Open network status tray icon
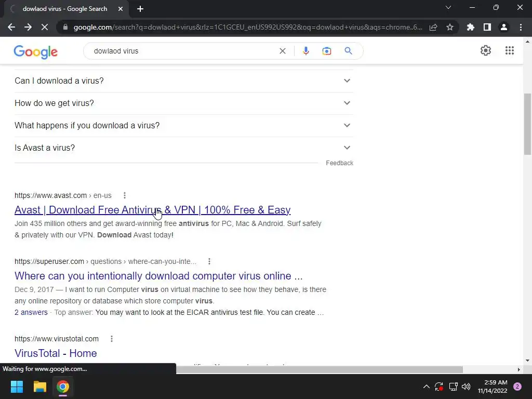This screenshot has width=532, height=399. pyautogui.click(x=453, y=387)
